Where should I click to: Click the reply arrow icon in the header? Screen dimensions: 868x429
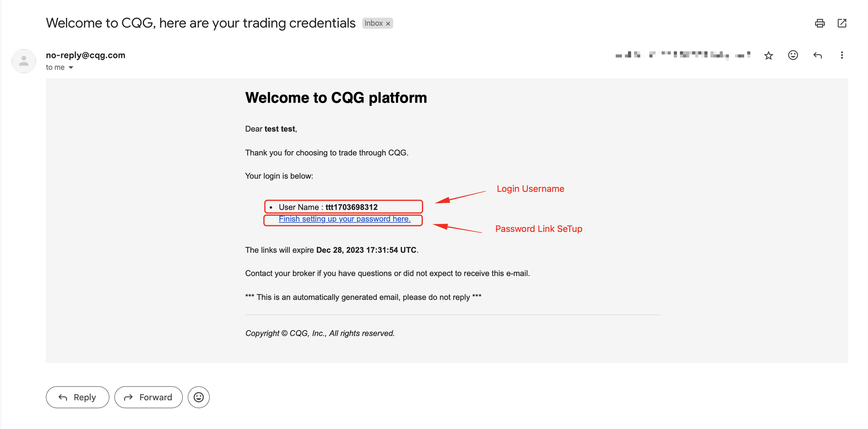[x=817, y=55]
